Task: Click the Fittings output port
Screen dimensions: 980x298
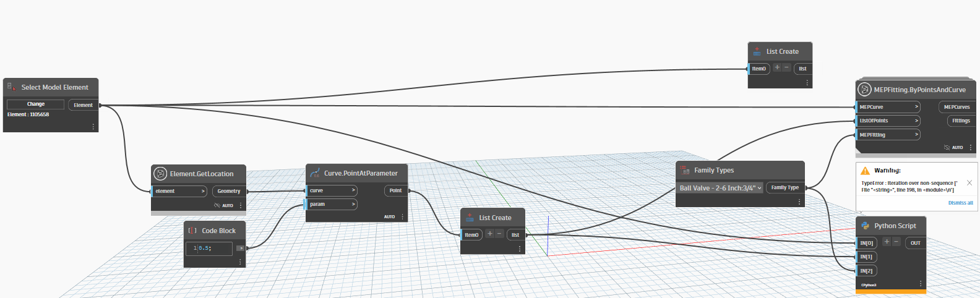Action: pos(961,121)
